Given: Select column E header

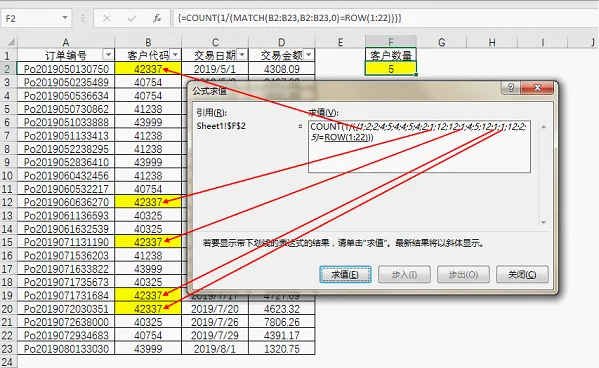Looking at the screenshot, I should tap(340, 42).
